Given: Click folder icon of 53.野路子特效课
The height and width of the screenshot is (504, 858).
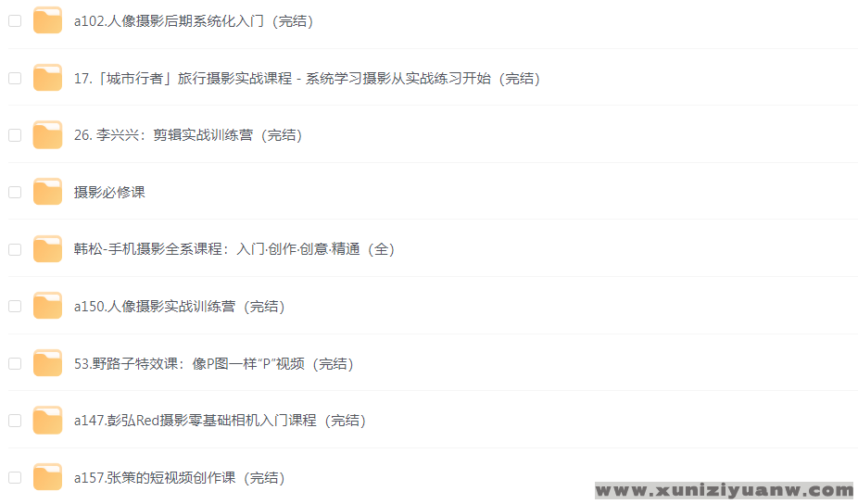Looking at the screenshot, I should click(x=47, y=363).
